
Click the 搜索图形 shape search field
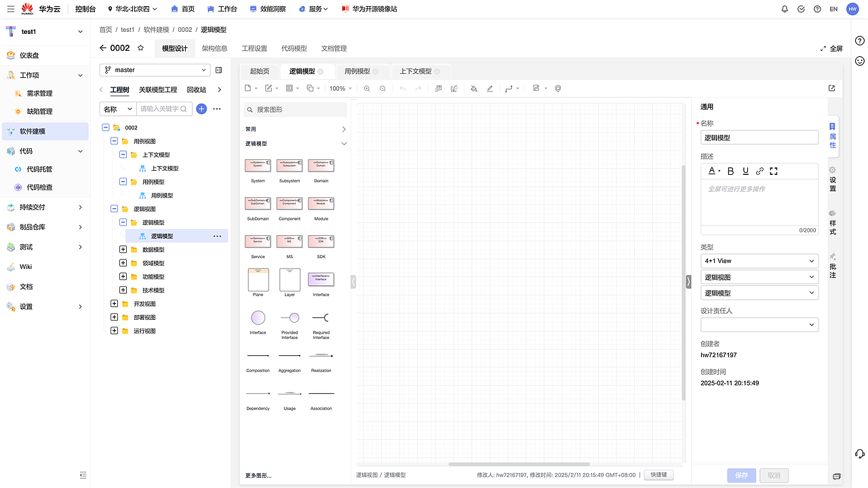pyautogui.click(x=296, y=109)
